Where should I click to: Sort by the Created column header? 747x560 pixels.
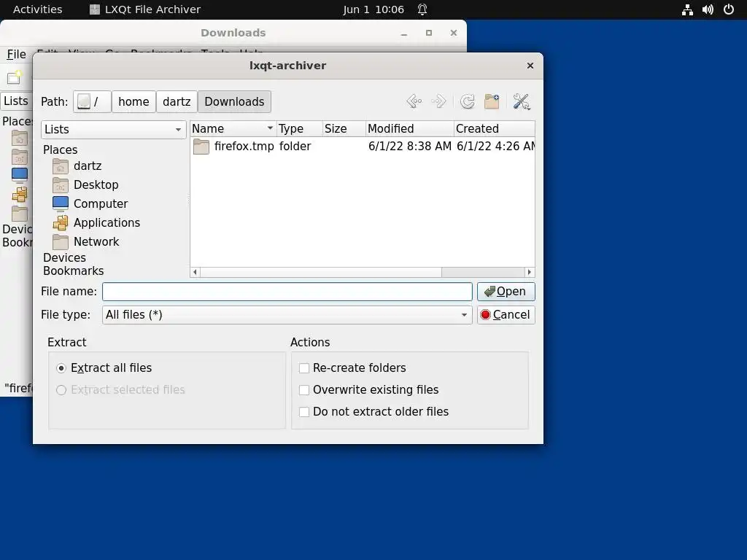(x=495, y=128)
